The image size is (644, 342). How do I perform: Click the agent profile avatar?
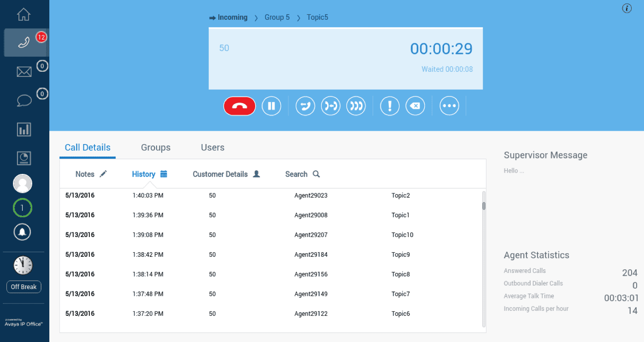pos(23,183)
